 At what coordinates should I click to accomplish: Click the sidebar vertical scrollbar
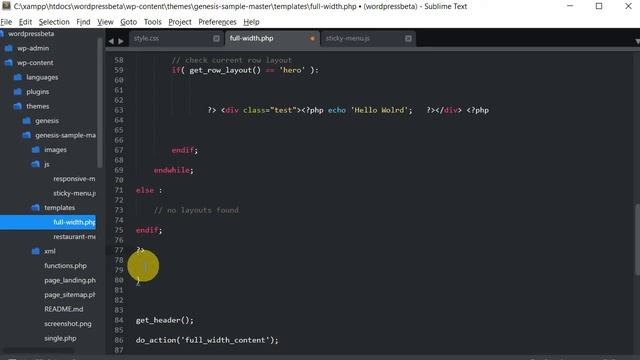coord(100,102)
